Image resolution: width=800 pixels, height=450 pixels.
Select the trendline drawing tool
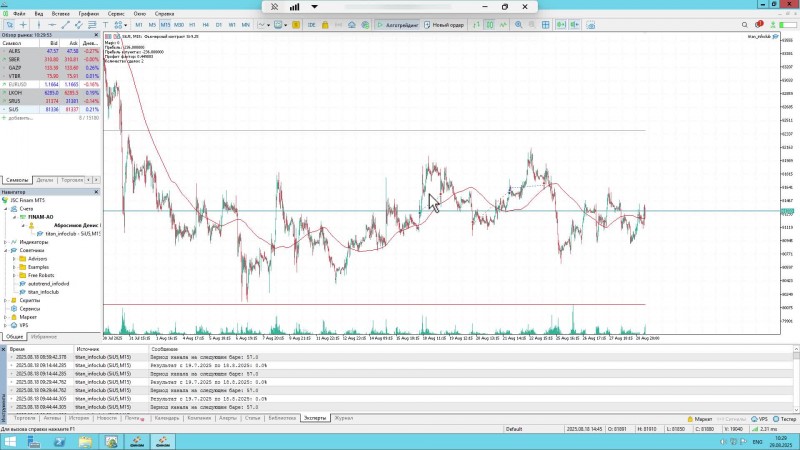click(65, 24)
